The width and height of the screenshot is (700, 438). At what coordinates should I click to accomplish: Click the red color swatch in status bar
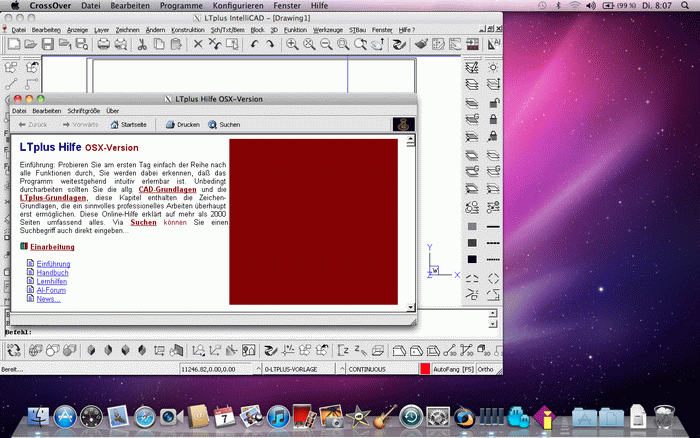[425, 369]
